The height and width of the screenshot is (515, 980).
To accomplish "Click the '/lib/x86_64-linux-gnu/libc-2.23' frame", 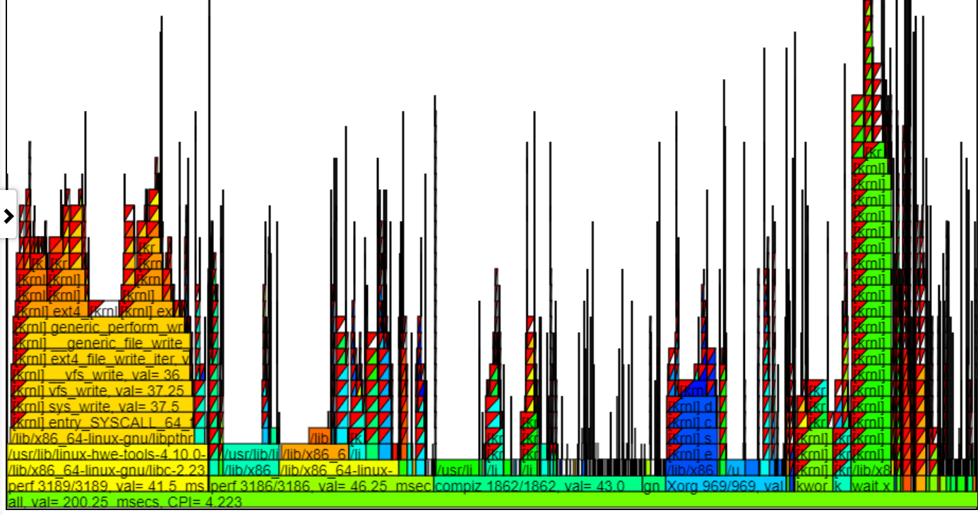I will click(108, 469).
